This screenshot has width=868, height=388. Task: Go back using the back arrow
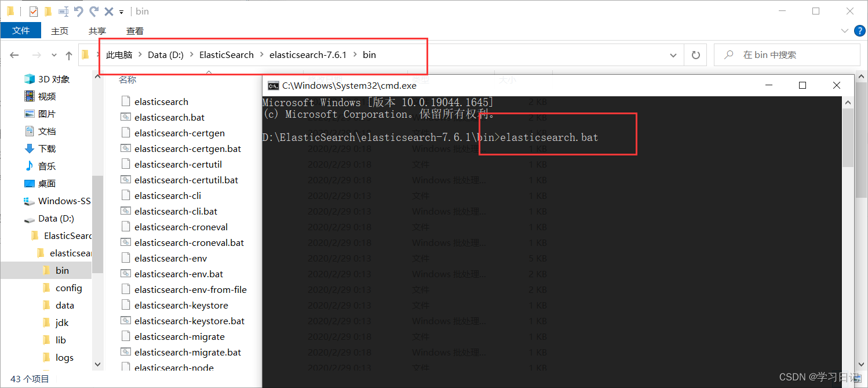(x=14, y=55)
